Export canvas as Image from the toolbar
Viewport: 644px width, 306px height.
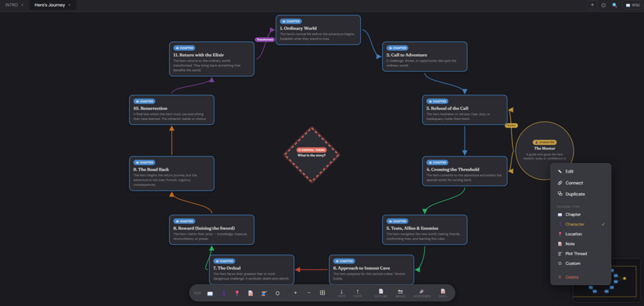[x=400, y=293]
